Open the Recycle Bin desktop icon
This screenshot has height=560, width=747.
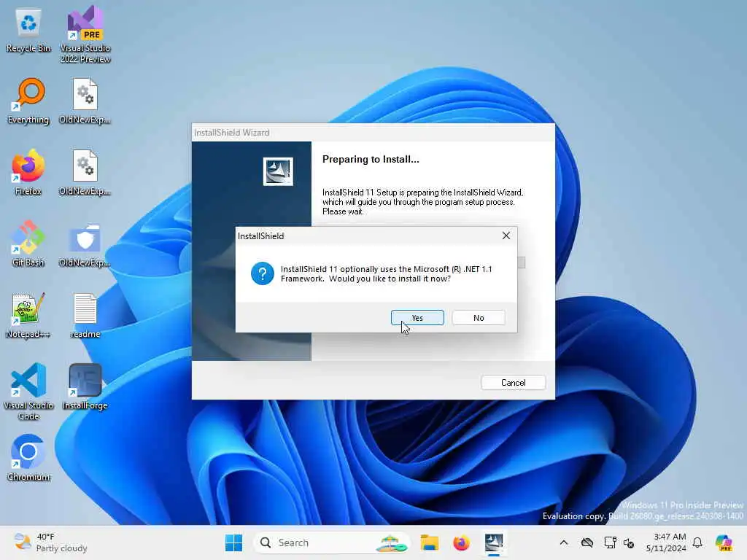[x=28, y=31]
